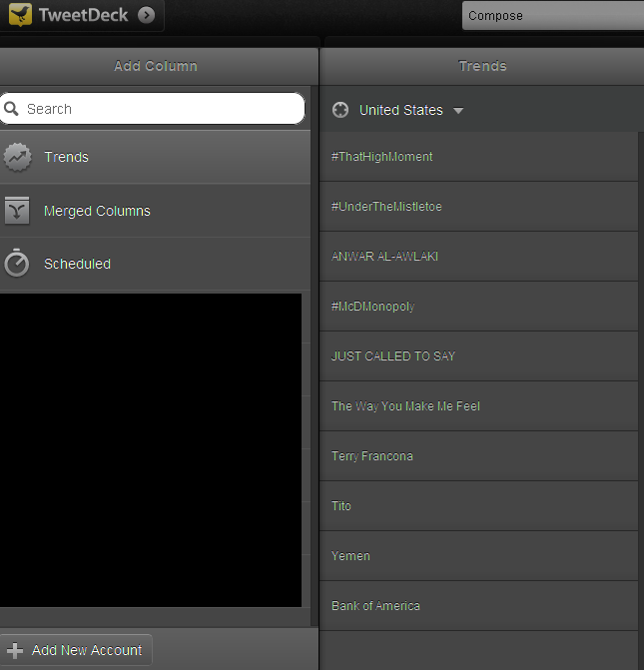
Task: Select Merged Columns in the column list
Action: pyautogui.click(x=155, y=211)
